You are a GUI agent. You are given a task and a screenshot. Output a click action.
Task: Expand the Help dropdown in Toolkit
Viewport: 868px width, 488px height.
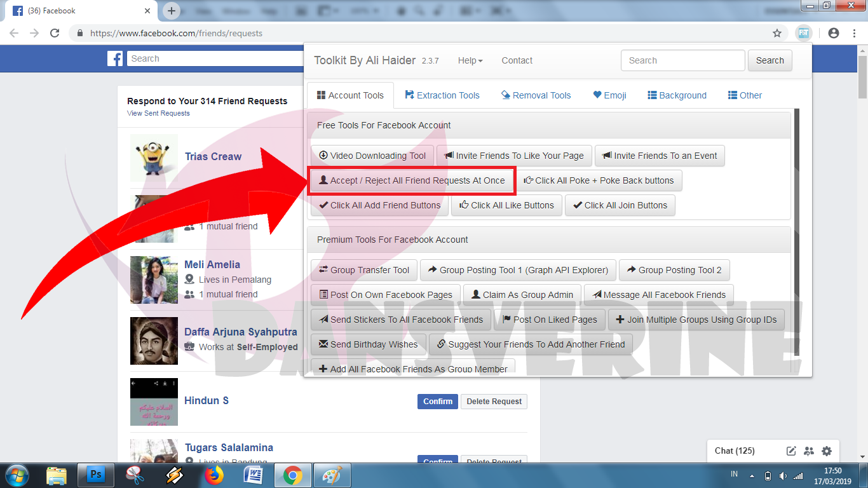(470, 60)
